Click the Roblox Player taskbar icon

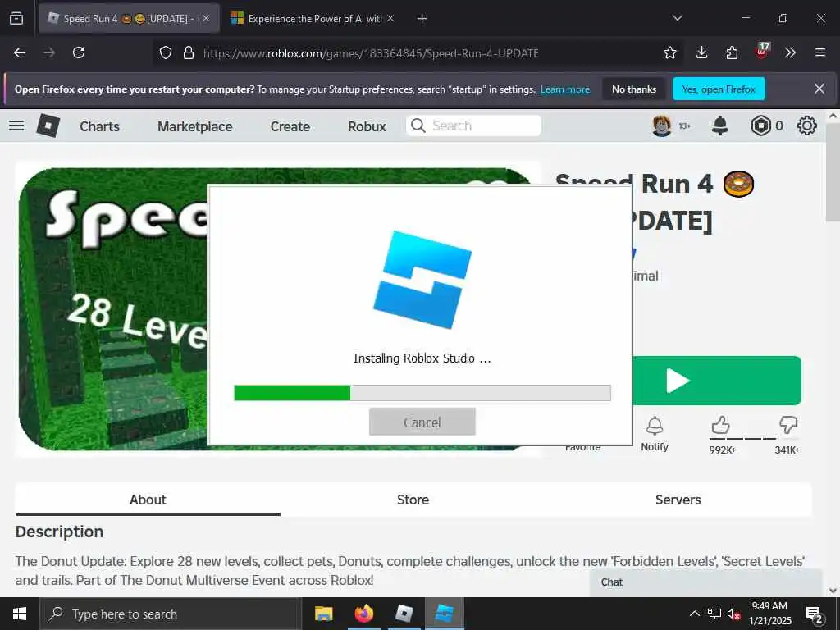point(404,614)
